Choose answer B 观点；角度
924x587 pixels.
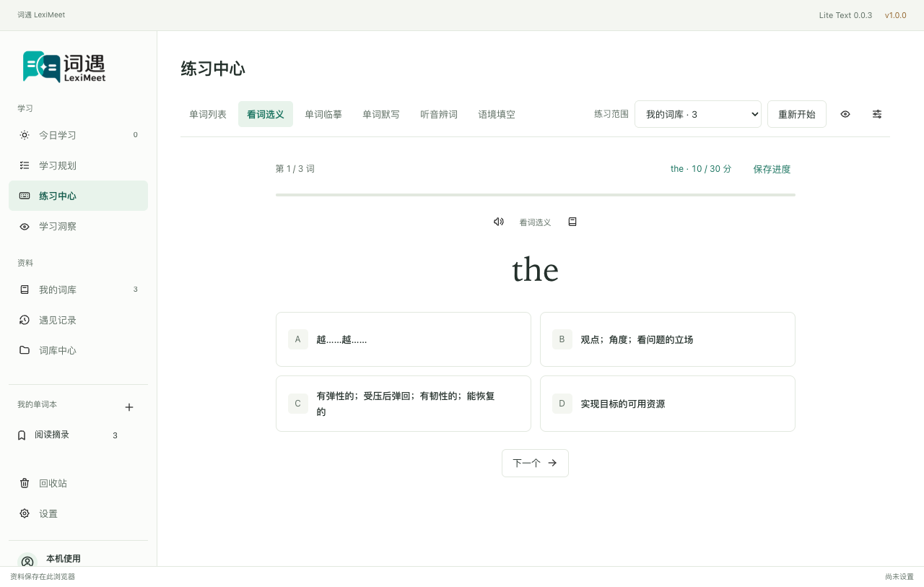coord(668,339)
